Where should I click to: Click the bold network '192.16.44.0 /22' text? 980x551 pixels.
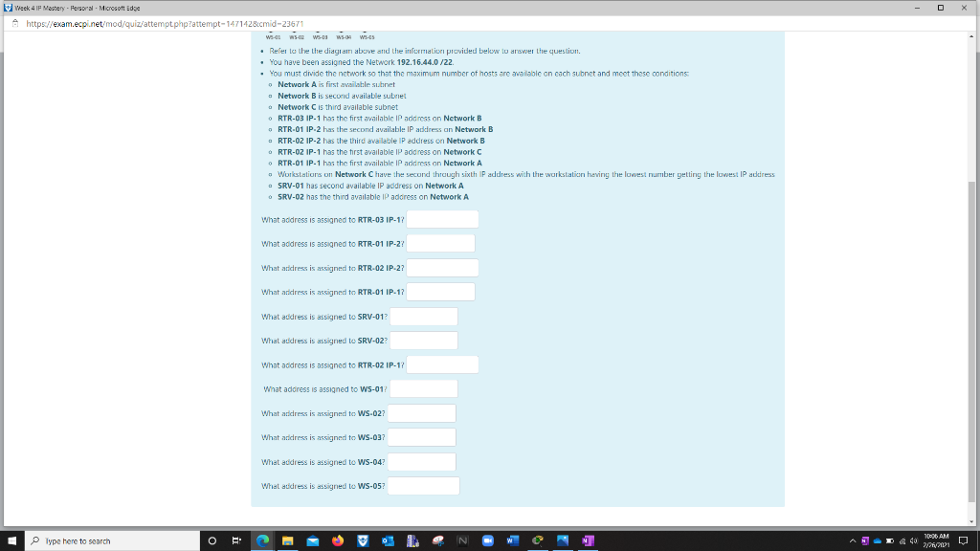click(x=424, y=62)
